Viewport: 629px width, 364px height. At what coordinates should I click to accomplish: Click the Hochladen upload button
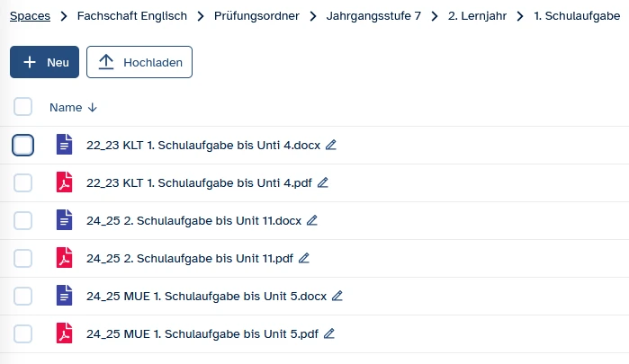point(139,62)
